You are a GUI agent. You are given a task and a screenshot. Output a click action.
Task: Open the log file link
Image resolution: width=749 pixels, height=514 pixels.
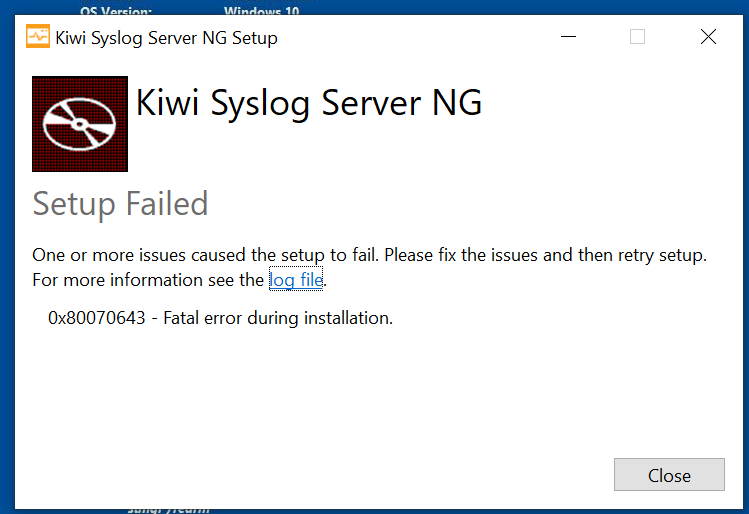click(x=297, y=280)
